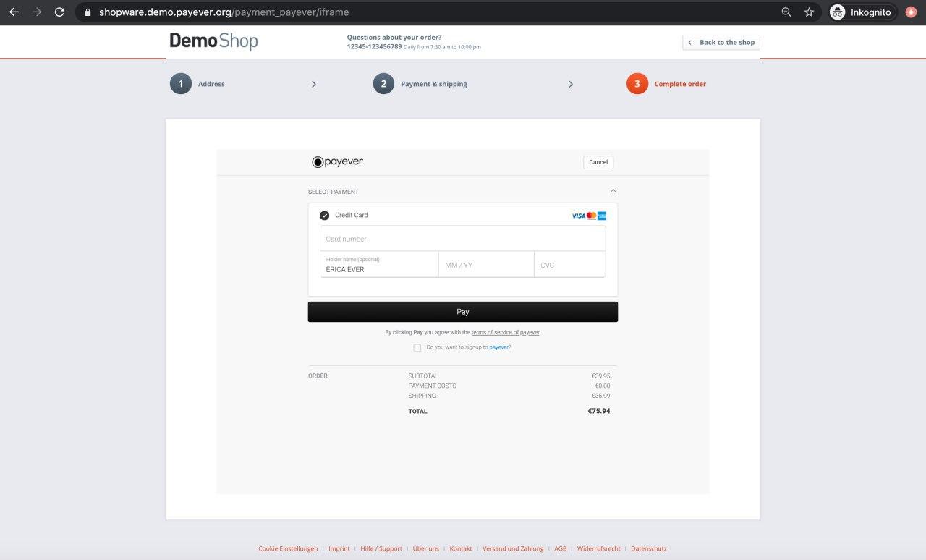Bookmark page with the star icon
This screenshot has height=560, width=926.
[809, 12]
